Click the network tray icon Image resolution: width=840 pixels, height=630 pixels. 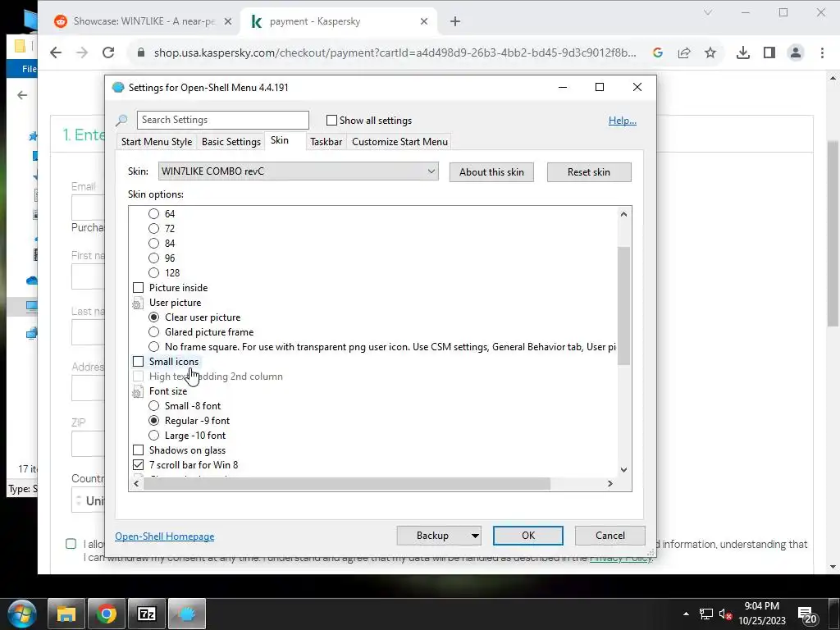(706, 614)
